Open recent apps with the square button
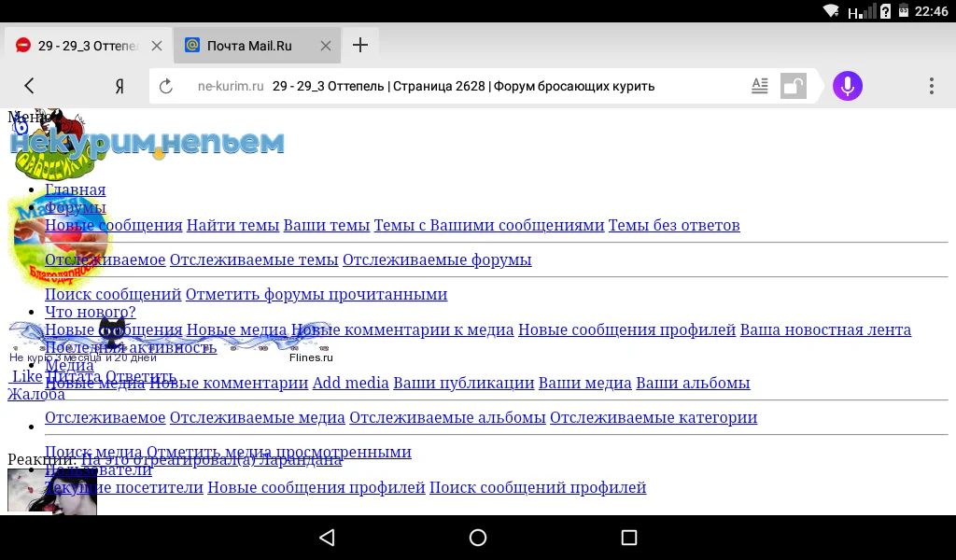This screenshot has height=560, width=956. [x=630, y=537]
